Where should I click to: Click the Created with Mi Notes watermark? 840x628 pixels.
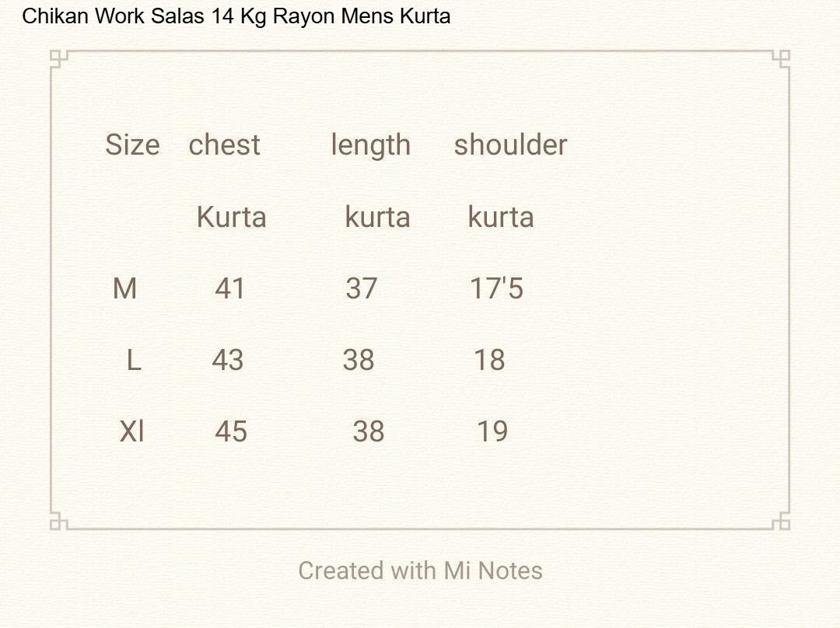[x=420, y=570]
